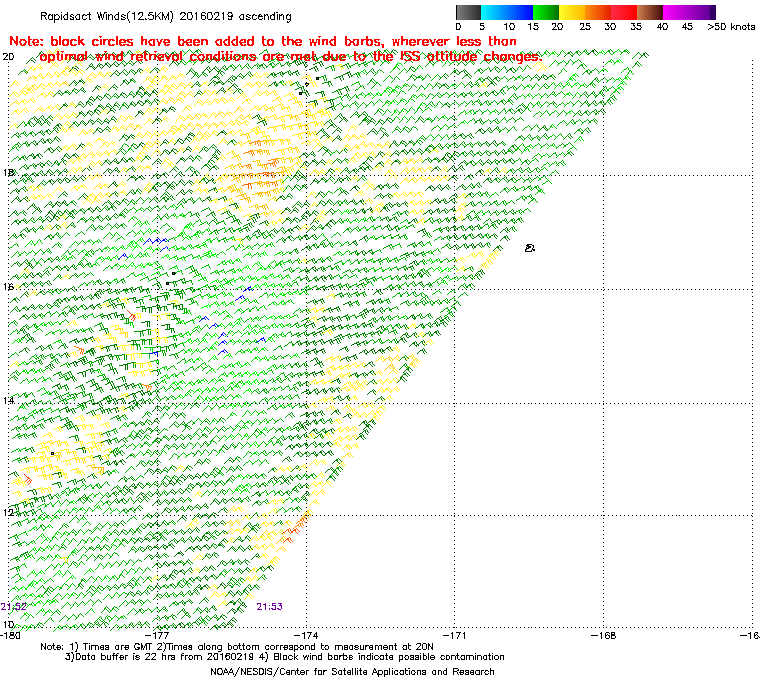Click the cyan 5-10 knots color scale segment

coord(493,12)
